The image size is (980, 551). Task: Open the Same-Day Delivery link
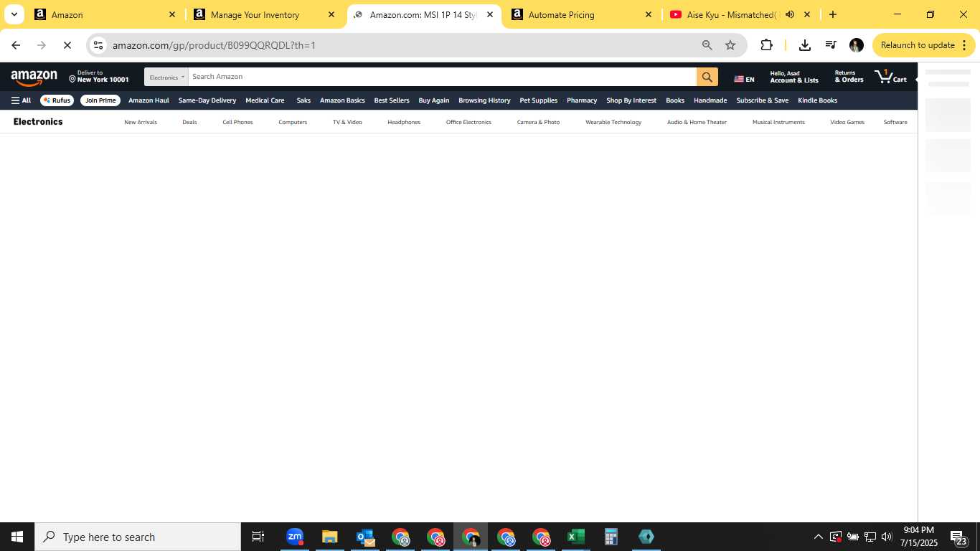(207, 100)
